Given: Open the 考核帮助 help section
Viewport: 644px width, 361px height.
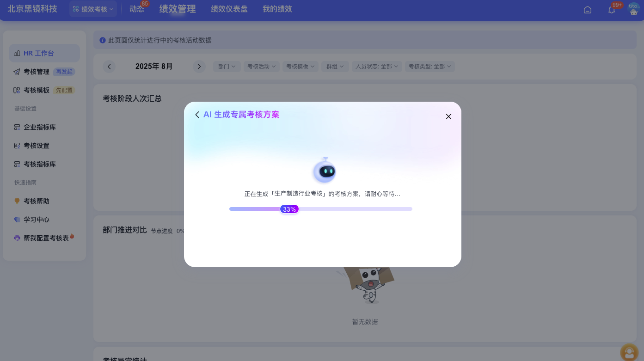Looking at the screenshot, I should click(36, 201).
